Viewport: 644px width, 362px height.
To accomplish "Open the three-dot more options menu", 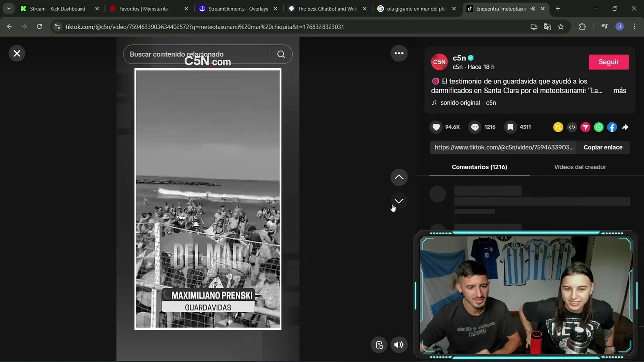I will click(x=399, y=53).
